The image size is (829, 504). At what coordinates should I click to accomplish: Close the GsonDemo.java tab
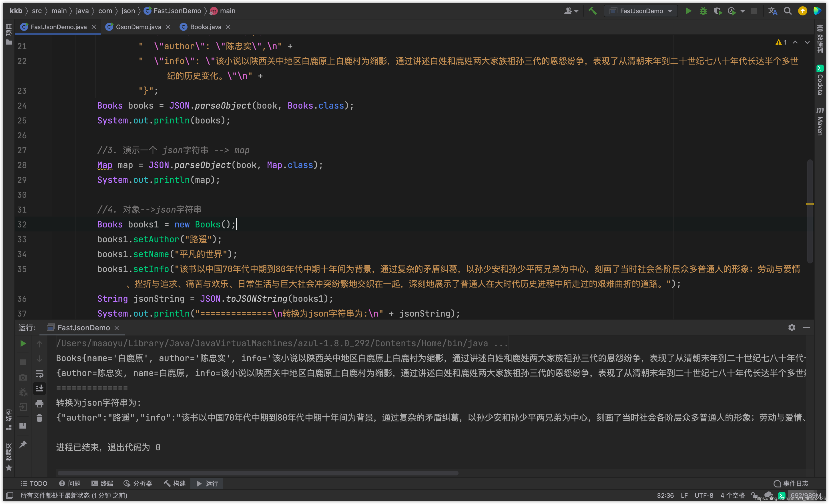tap(168, 27)
